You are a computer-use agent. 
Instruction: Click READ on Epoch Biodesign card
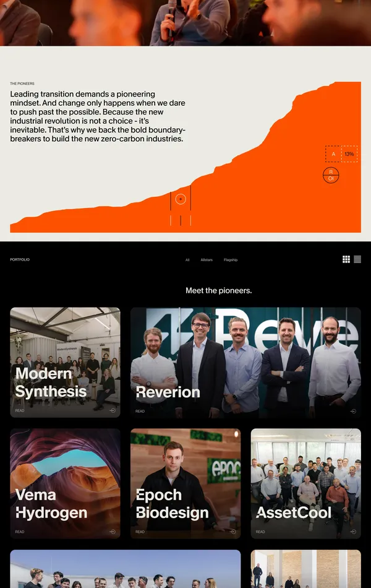click(x=140, y=532)
